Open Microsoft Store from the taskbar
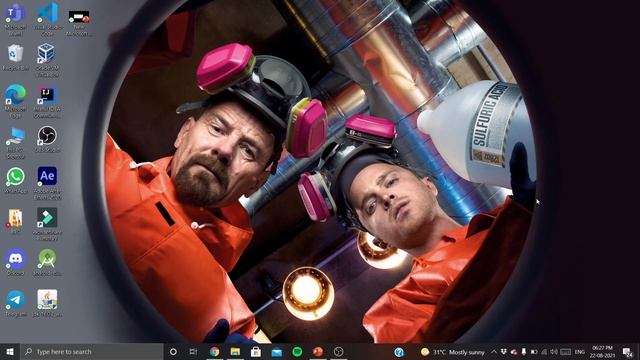Viewport: 640px width, 360px height. tap(256, 351)
